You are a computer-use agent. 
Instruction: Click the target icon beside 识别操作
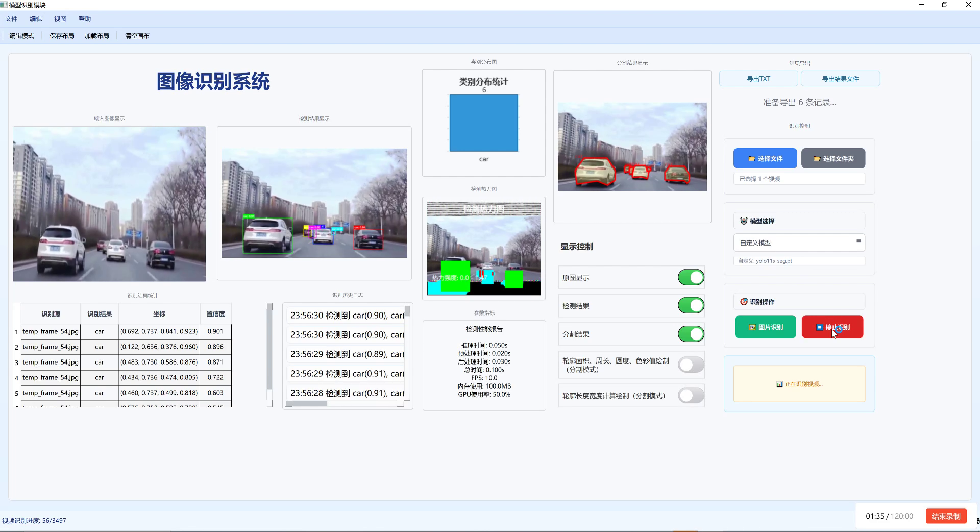[x=744, y=301]
